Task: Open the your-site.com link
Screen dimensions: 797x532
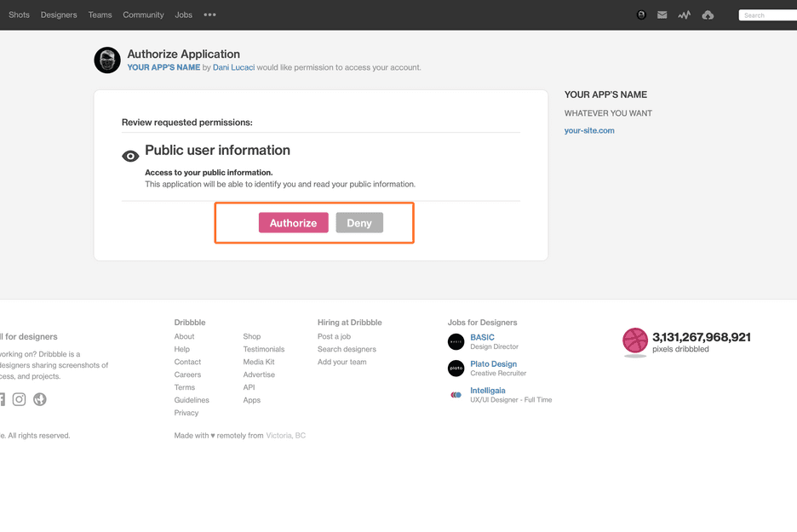Action: (x=589, y=130)
